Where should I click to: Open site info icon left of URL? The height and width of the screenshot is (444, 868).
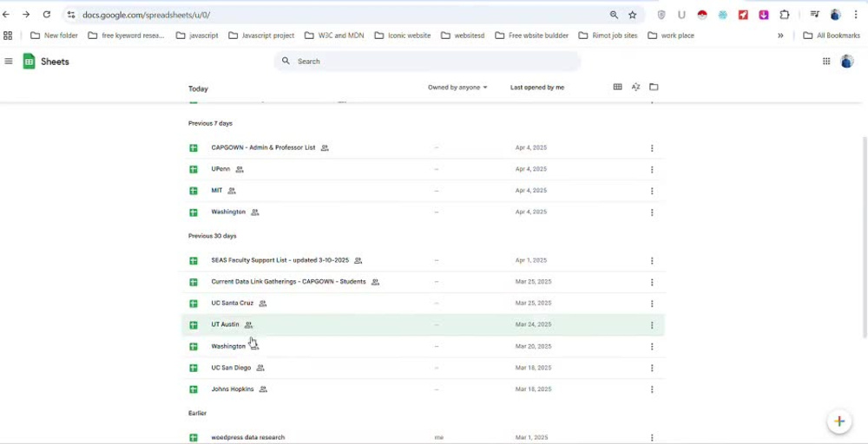coord(71,15)
